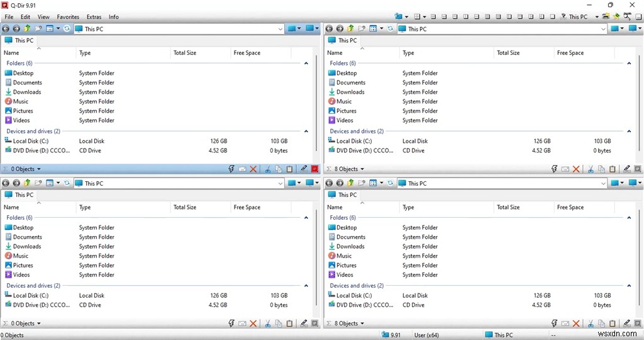Open This PC dropdown in main toolbar

tap(597, 17)
